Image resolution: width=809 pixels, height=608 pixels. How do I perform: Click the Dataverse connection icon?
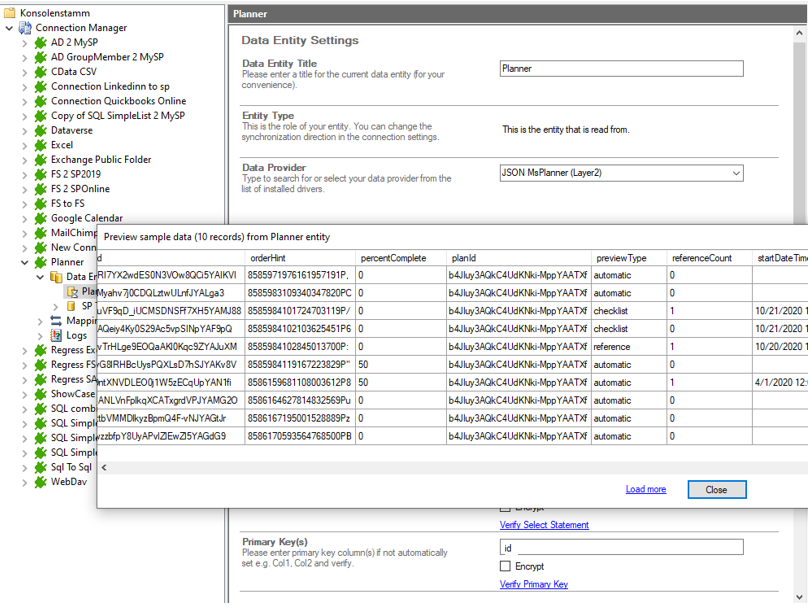40,130
